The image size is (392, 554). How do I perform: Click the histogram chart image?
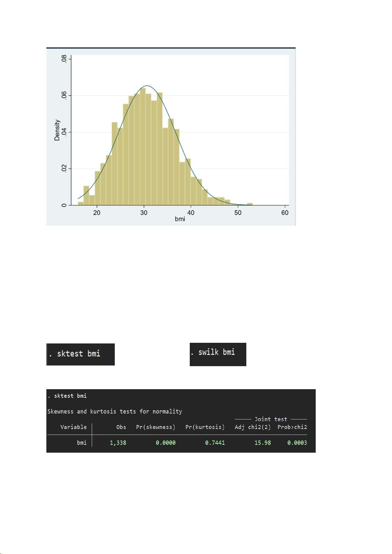click(171, 137)
